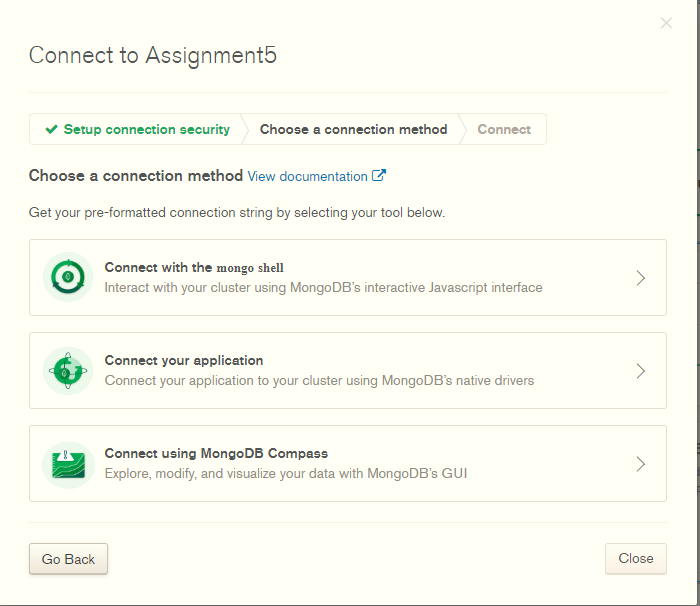Expand the Connect your application chevron
Viewport: 700px width, 606px height.
tap(641, 371)
